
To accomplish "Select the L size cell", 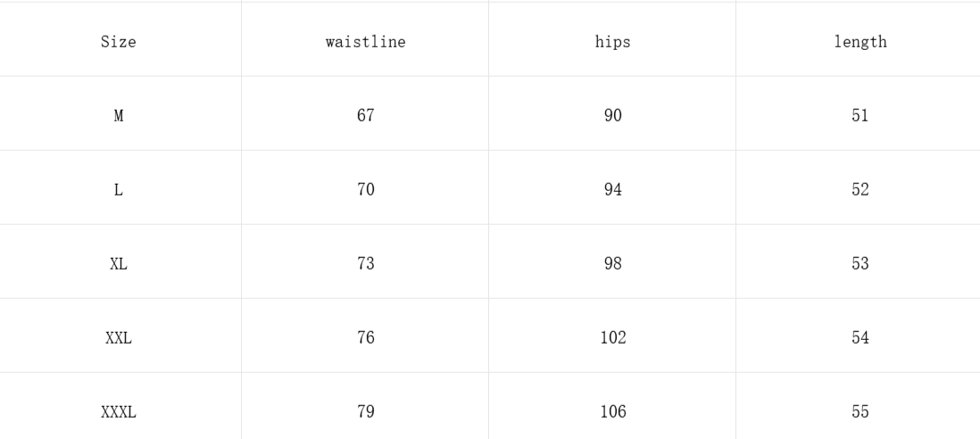I will click(118, 190).
